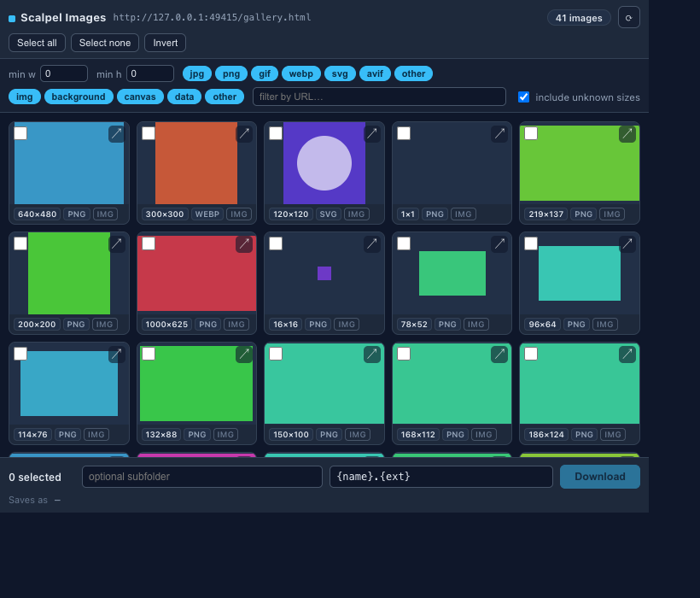This screenshot has height=598, width=700.
Task: Disable include unknown sizes checkbox
Action: click(x=523, y=97)
